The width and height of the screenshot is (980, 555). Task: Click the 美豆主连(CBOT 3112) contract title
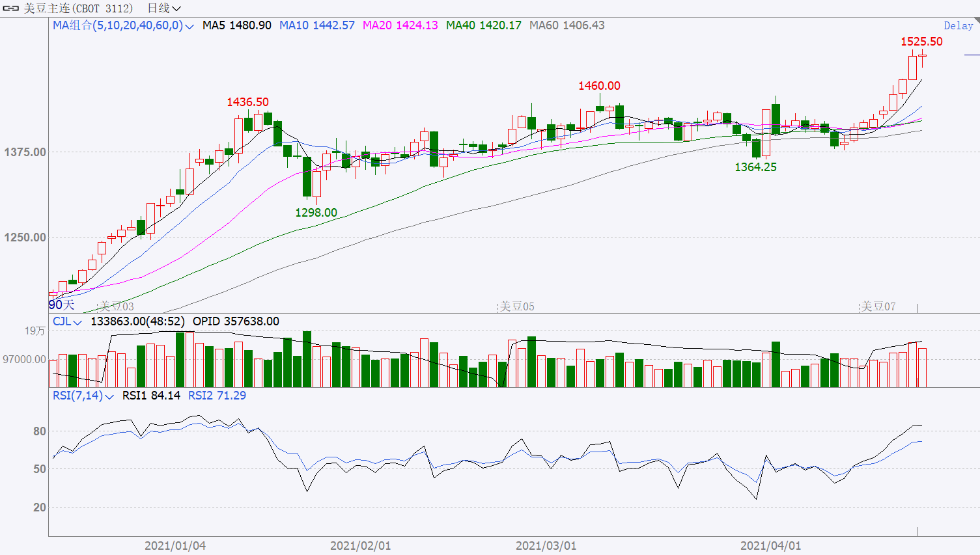click(78, 8)
